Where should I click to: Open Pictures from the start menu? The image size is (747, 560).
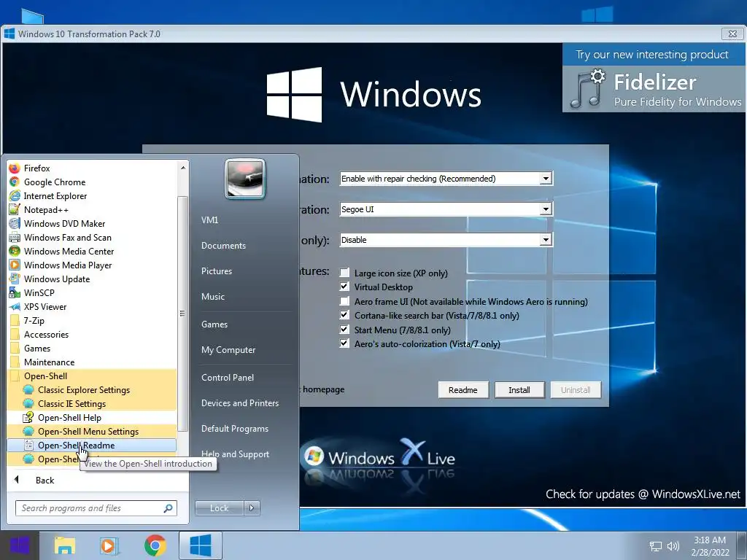coord(217,271)
